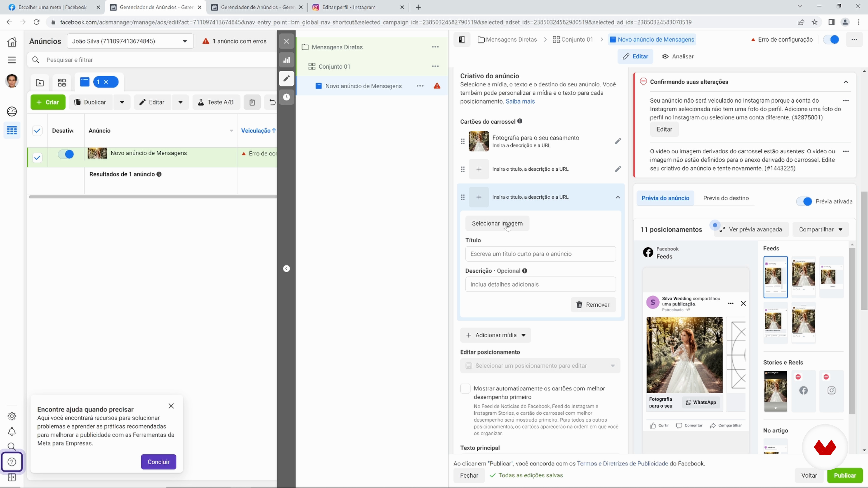Open the Saiba mais link
The height and width of the screenshot is (488, 868).
(520, 102)
